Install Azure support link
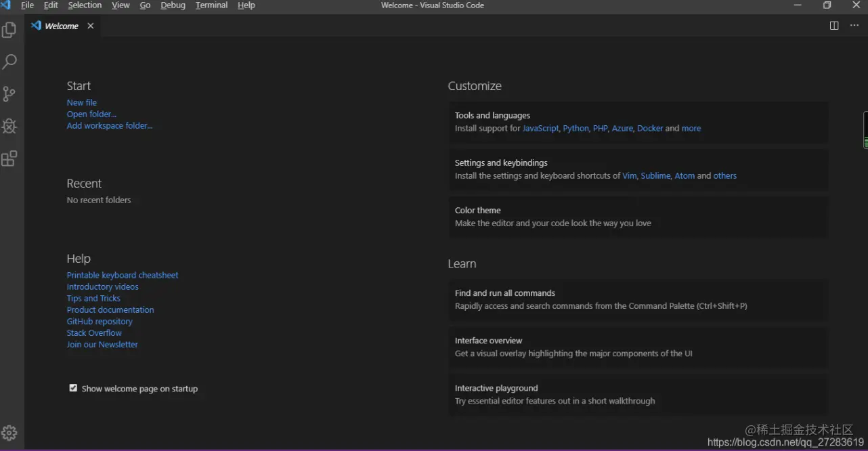 pyautogui.click(x=622, y=129)
